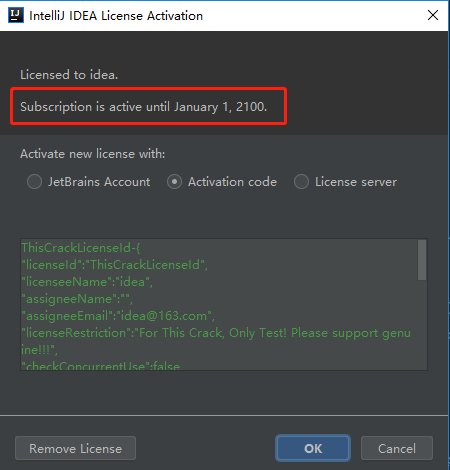Place cursor on the assigneeEmail line
The height and width of the screenshot is (470, 450).
[x=118, y=316]
